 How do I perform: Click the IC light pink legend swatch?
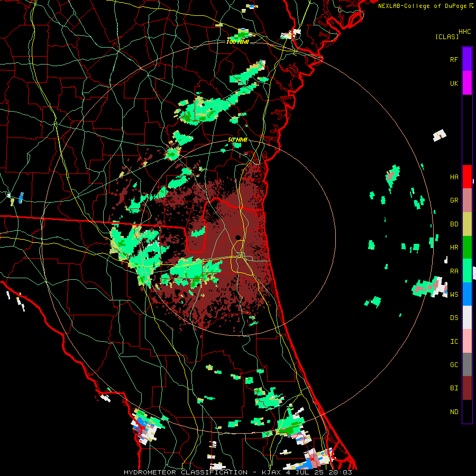[x=467, y=341]
